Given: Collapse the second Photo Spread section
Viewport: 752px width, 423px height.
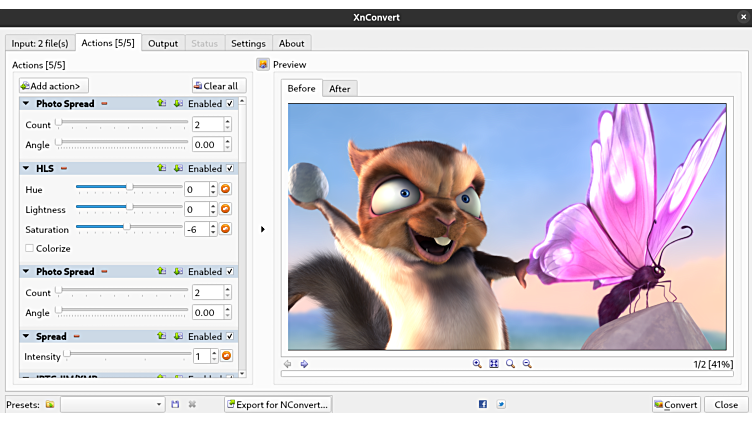Looking at the screenshot, I should click(26, 271).
